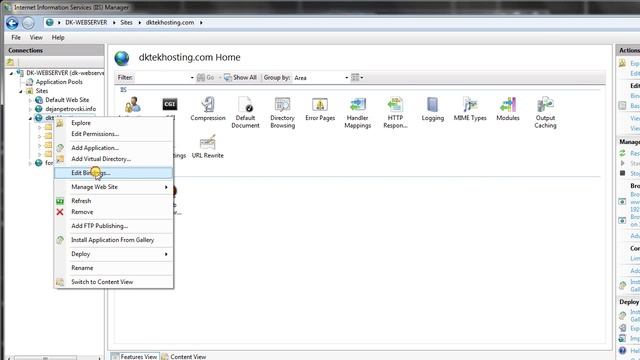Click Sites in the breadcrumb

coord(127,22)
